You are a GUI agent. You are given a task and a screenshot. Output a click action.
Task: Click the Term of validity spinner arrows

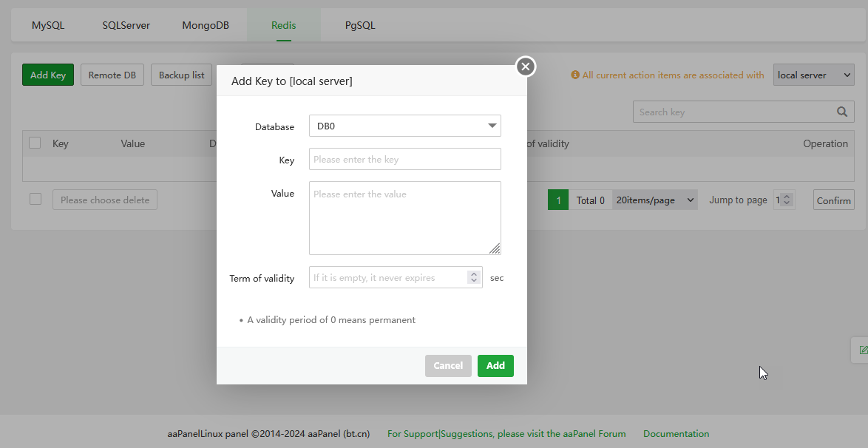(474, 277)
